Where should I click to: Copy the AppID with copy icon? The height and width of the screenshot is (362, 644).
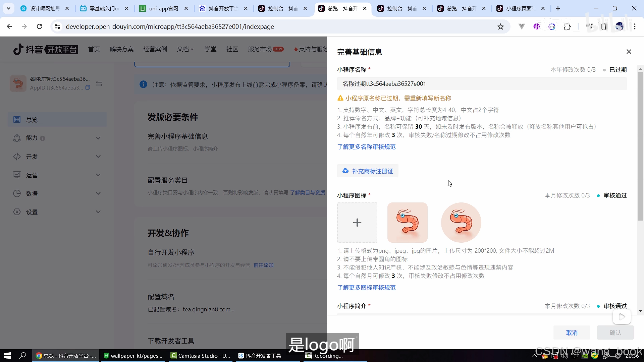point(88,87)
